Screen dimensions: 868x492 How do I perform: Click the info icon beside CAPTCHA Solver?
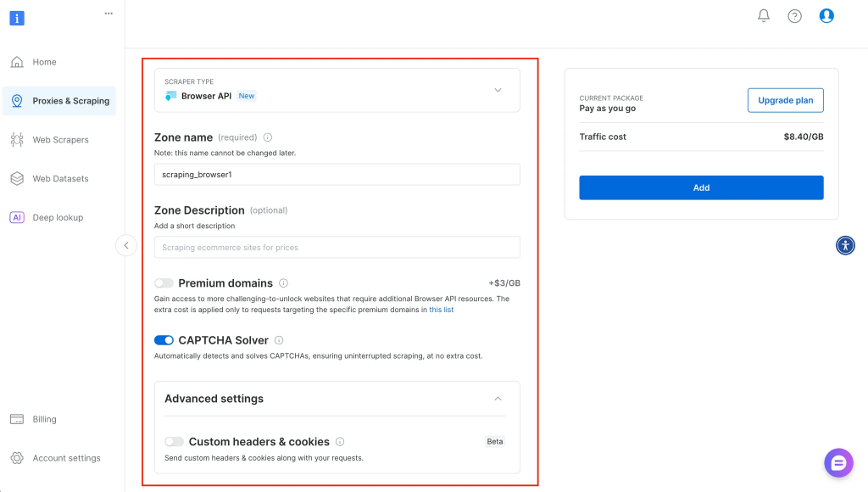click(277, 340)
